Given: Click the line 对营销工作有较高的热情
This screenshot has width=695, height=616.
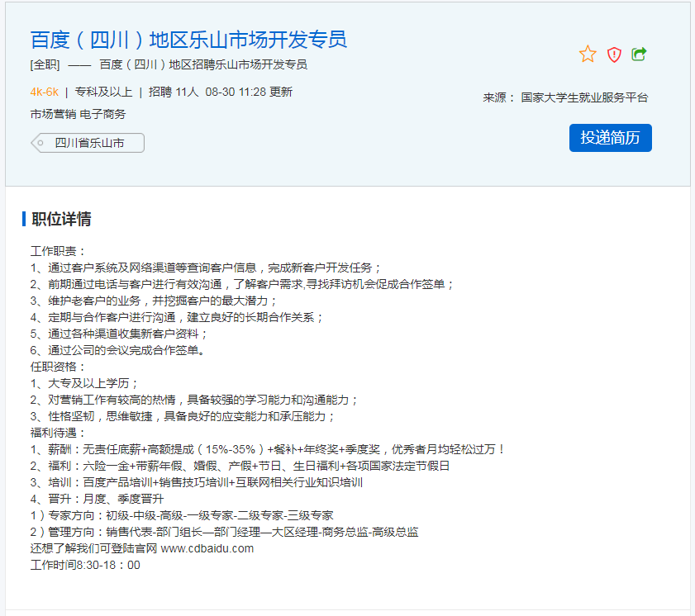Looking at the screenshot, I should 194,400.
